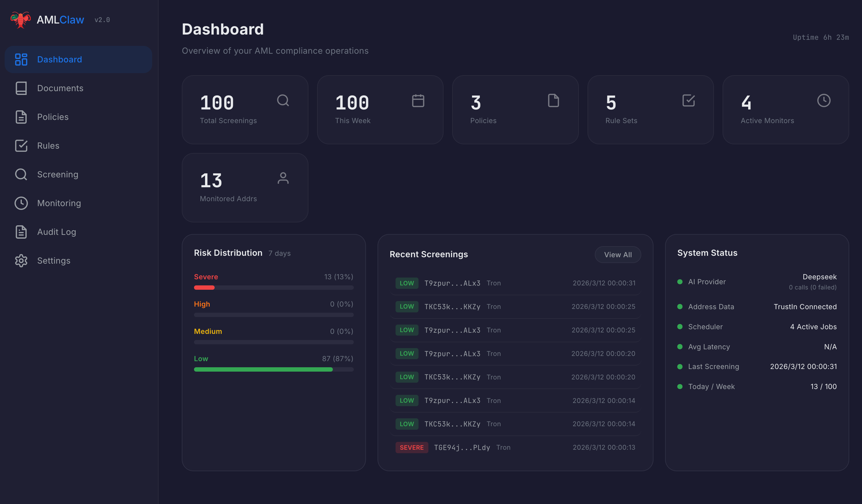This screenshot has height=504, width=862.
Task: Click the checklist icon on Rule Sets card
Action: [689, 100]
